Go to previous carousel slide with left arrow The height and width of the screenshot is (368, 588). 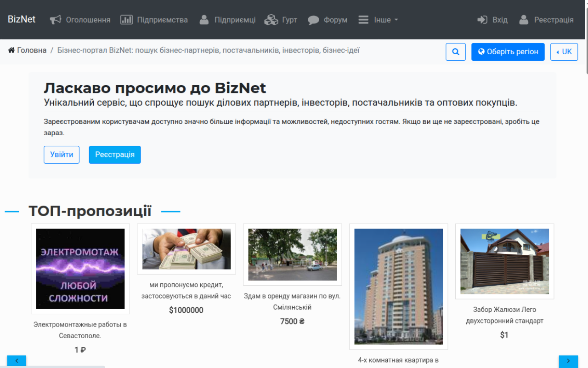click(x=17, y=361)
